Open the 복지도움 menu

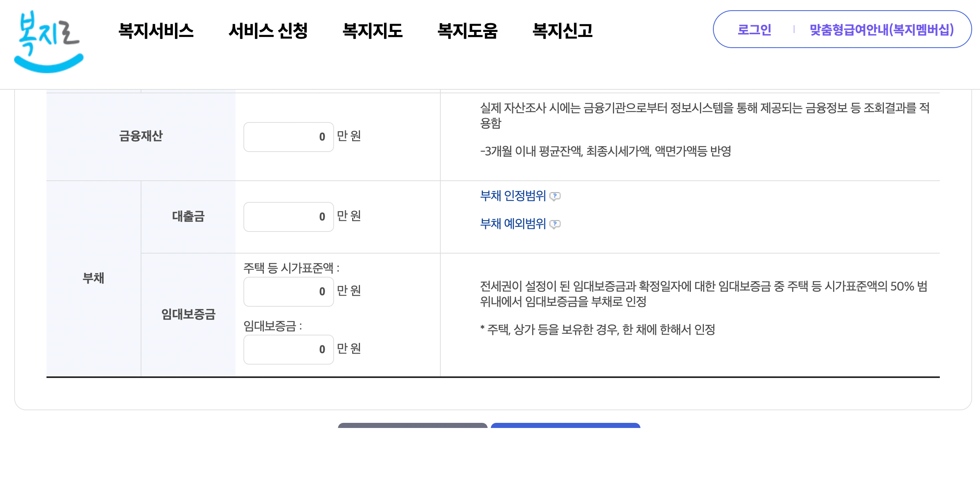468,31
